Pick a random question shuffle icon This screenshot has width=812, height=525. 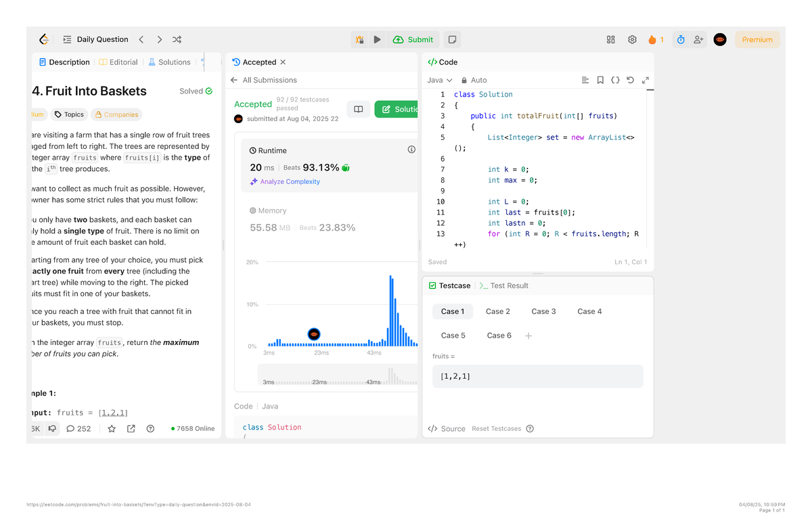click(x=177, y=39)
